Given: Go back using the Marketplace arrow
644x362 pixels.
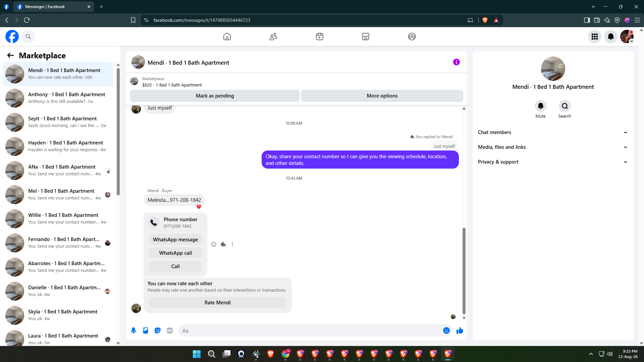Looking at the screenshot, I should 10,55.
